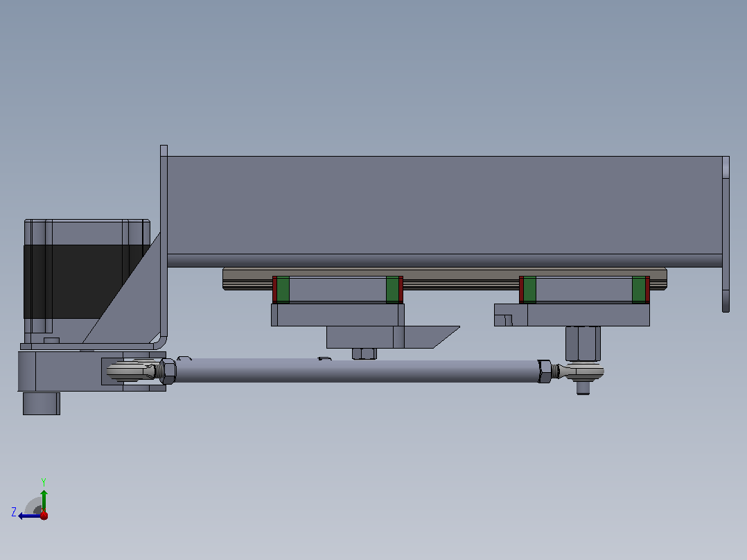Pick the leftmost green carriage end seal

point(283,289)
